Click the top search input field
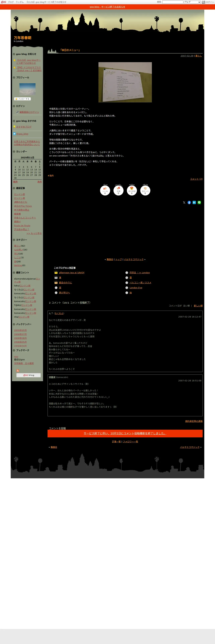Screen dimensions: 215x644 tap(173, 2)
